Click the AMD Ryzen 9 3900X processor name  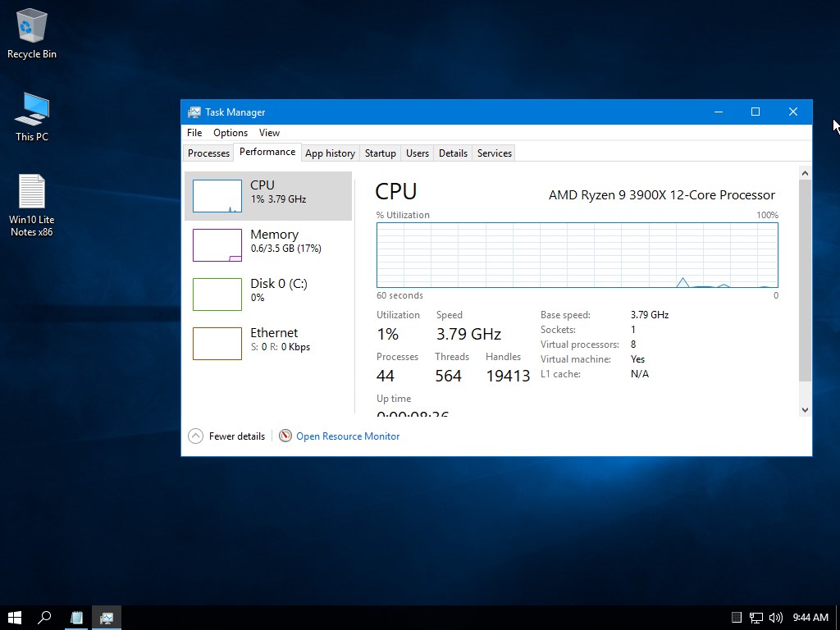(662, 195)
